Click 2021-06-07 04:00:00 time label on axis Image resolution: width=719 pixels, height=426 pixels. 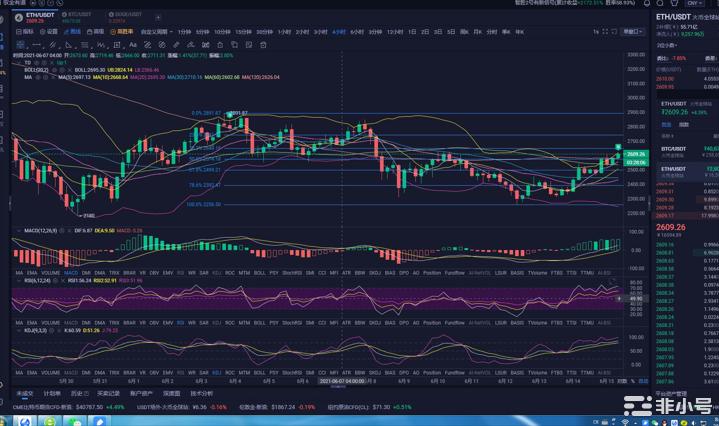pos(342,381)
